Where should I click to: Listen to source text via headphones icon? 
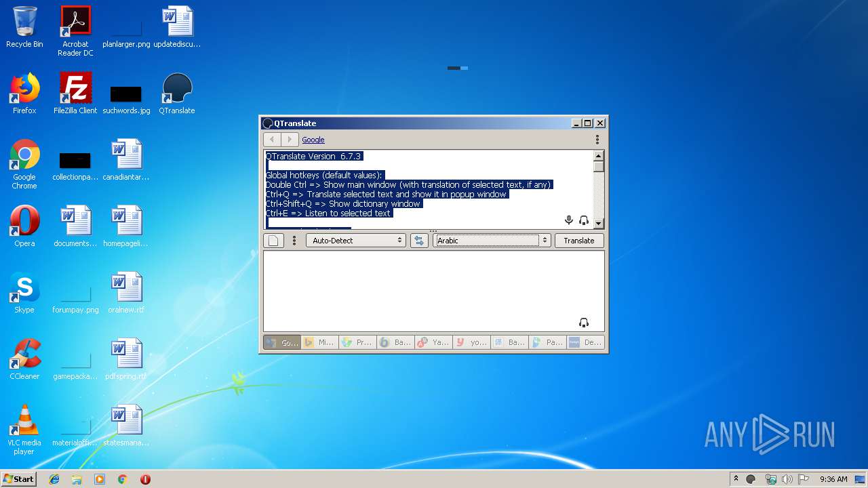584,220
